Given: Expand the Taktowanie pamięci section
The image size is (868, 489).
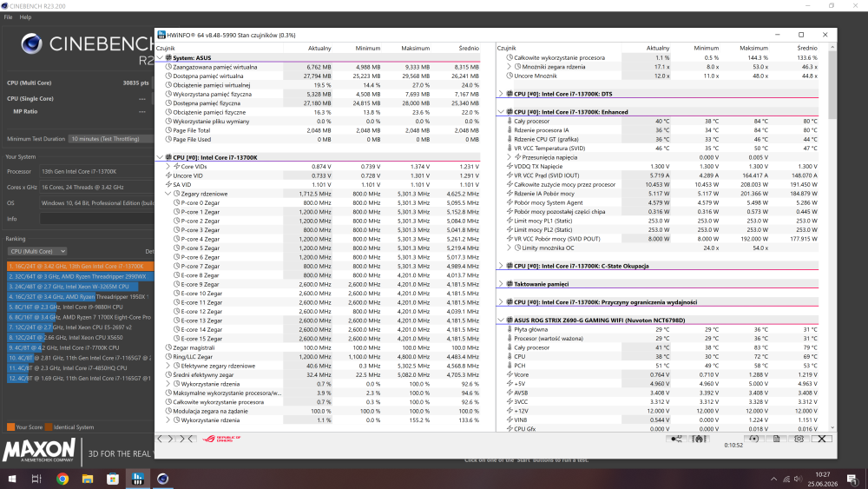Looking at the screenshot, I should click(x=501, y=283).
